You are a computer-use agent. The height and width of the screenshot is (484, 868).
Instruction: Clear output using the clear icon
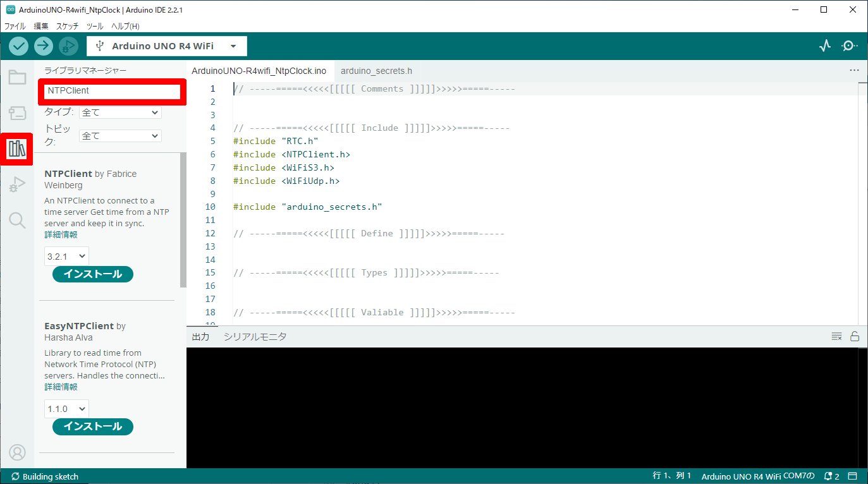pos(836,337)
